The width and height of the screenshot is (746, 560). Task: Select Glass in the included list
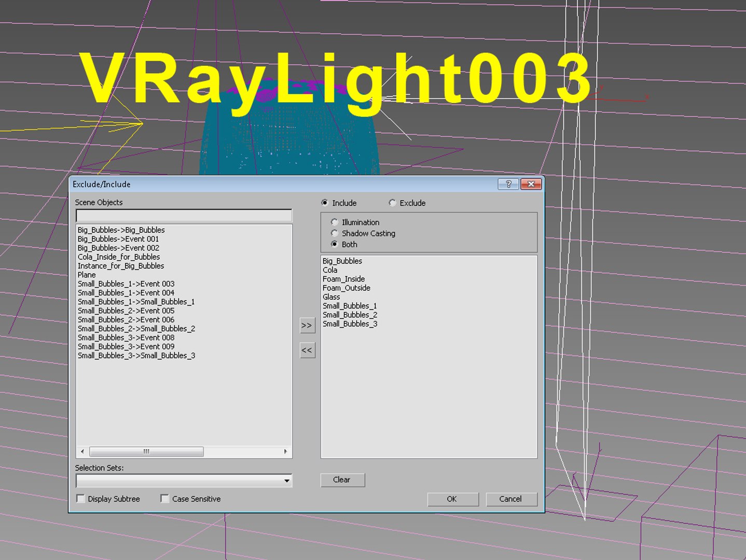coord(331,297)
